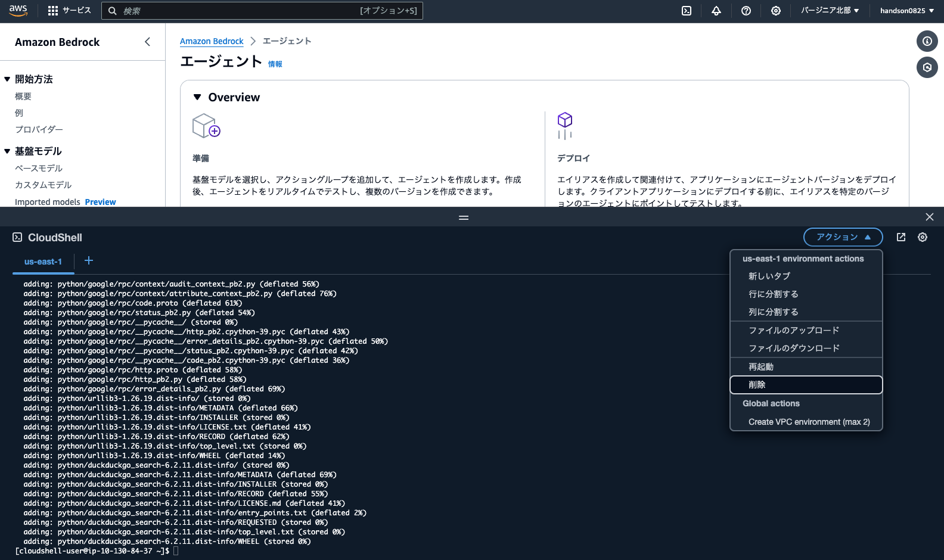The image size is (944, 560).
Task: Choose ファイルのアップロード from the menu
Action: point(806,331)
